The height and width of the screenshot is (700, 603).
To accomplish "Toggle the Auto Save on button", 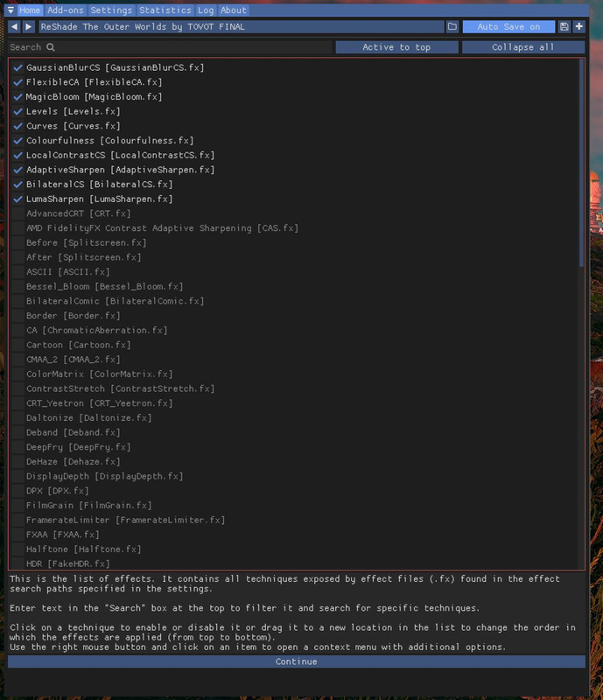I will [508, 27].
